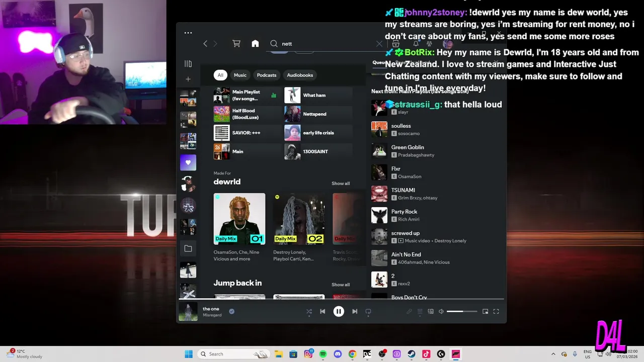Open the 1300SAINT tile
644x362 pixels.
[x=318, y=151]
